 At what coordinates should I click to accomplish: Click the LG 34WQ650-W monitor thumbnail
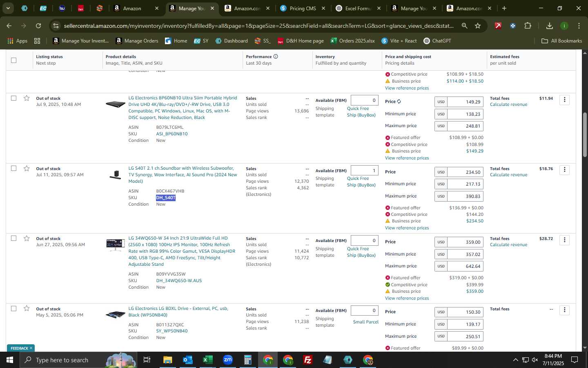(x=115, y=245)
